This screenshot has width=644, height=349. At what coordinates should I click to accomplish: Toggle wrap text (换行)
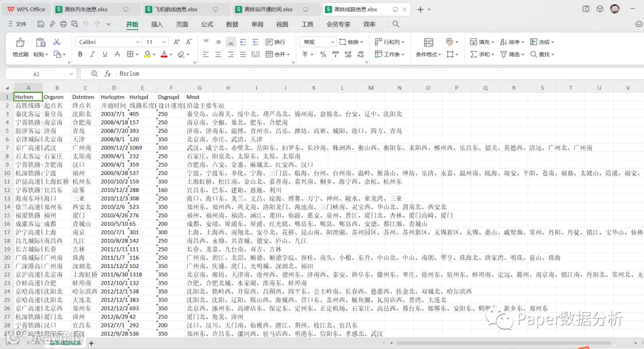click(x=275, y=42)
